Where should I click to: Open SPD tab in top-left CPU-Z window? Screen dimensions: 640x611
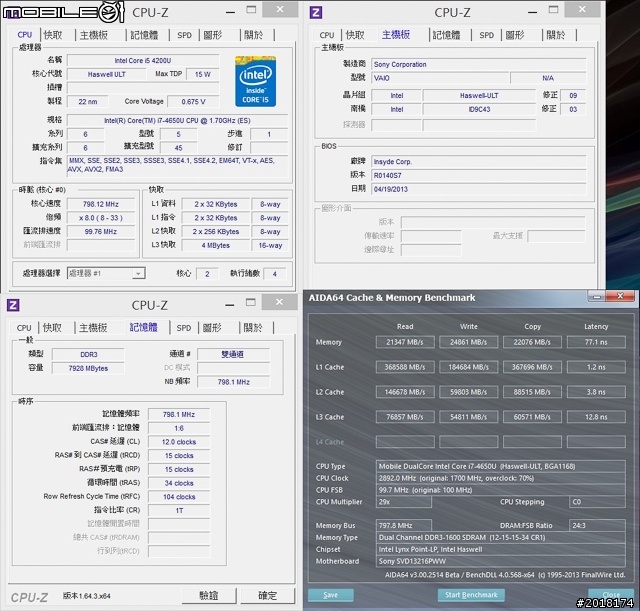(184, 35)
